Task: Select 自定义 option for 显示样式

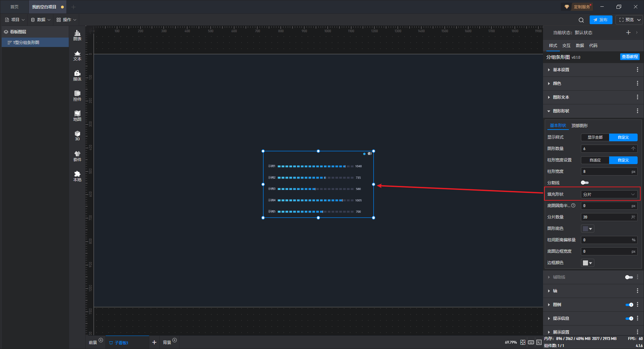Action: click(623, 137)
